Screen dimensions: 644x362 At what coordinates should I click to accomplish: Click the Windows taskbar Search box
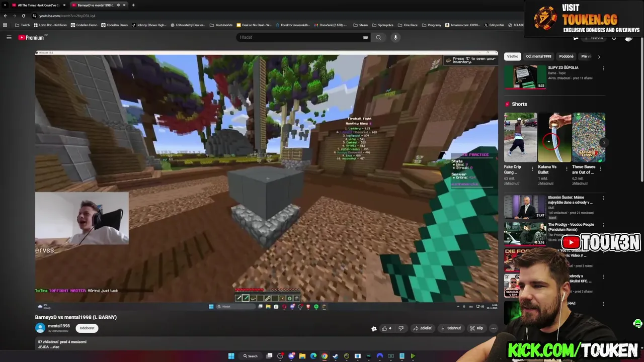click(251, 356)
